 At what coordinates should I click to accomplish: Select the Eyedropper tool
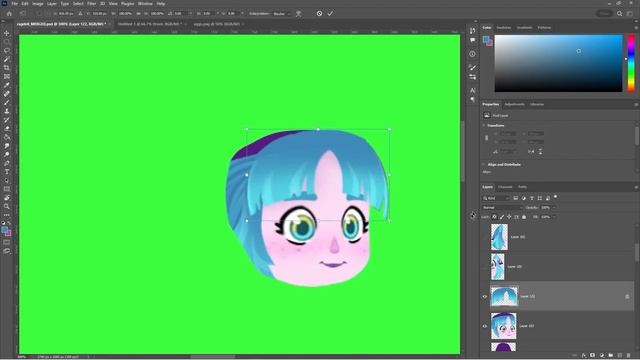pyautogui.click(x=7, y=85)
